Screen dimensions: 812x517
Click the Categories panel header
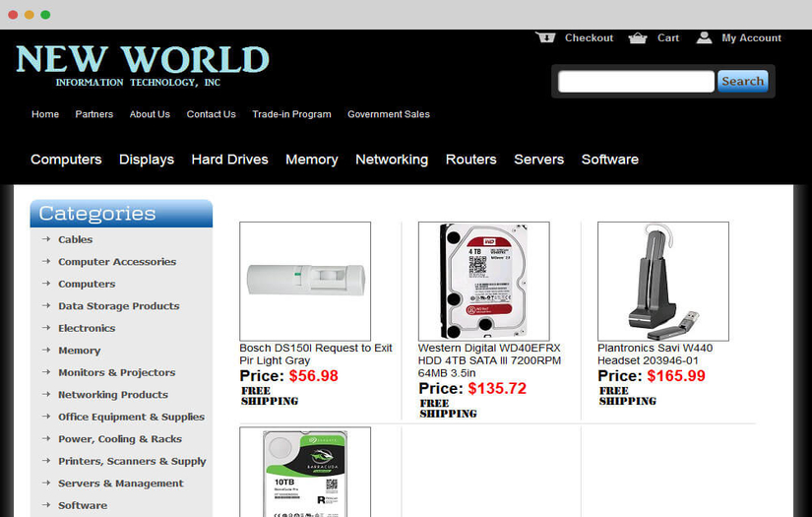tap(121, 214)
